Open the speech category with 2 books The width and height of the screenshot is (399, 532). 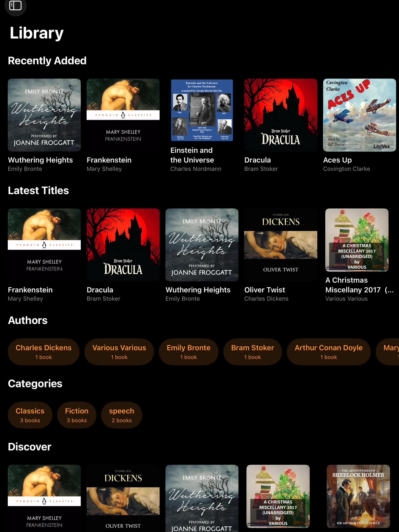tap(122, 415)
